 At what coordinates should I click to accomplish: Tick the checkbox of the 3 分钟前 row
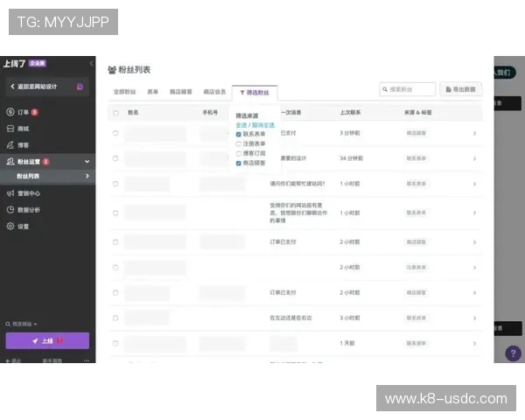pyautogui.click(x=115, y=133)
